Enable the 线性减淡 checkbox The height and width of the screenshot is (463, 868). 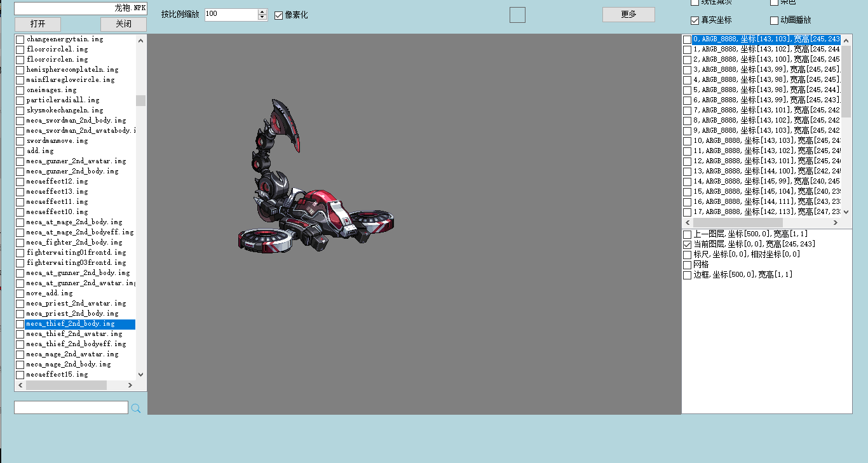pos(695,3)
